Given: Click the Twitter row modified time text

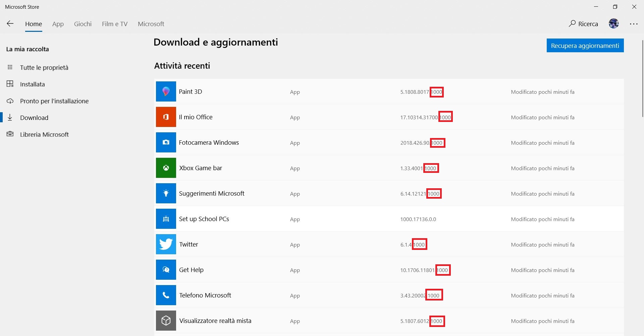Looking at the screenshot, I should [x=543, y=245].
